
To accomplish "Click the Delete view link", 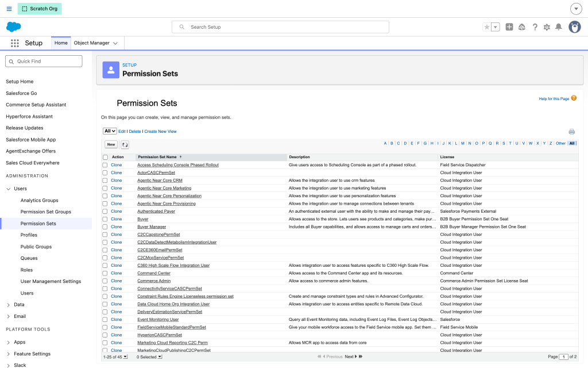I will pos(135,132).
